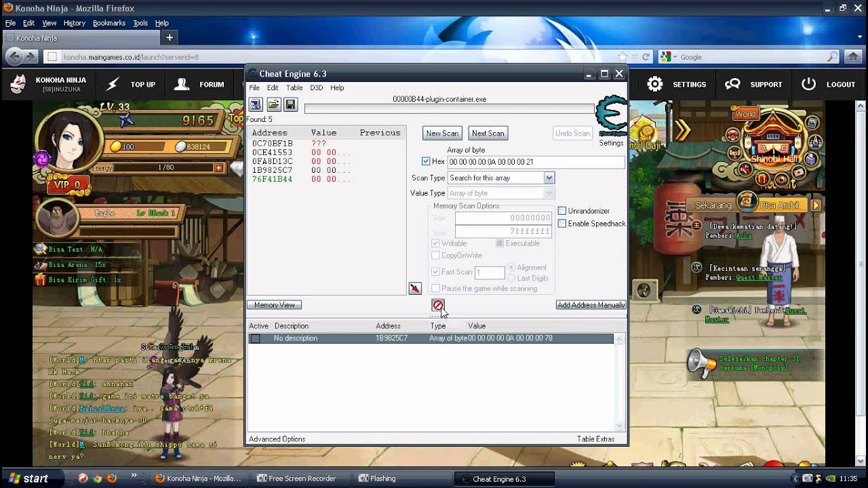Click Chrome icon in quick launch
Image resolution: width=868 pixels, height=488 pixels.
coord(98,478)
